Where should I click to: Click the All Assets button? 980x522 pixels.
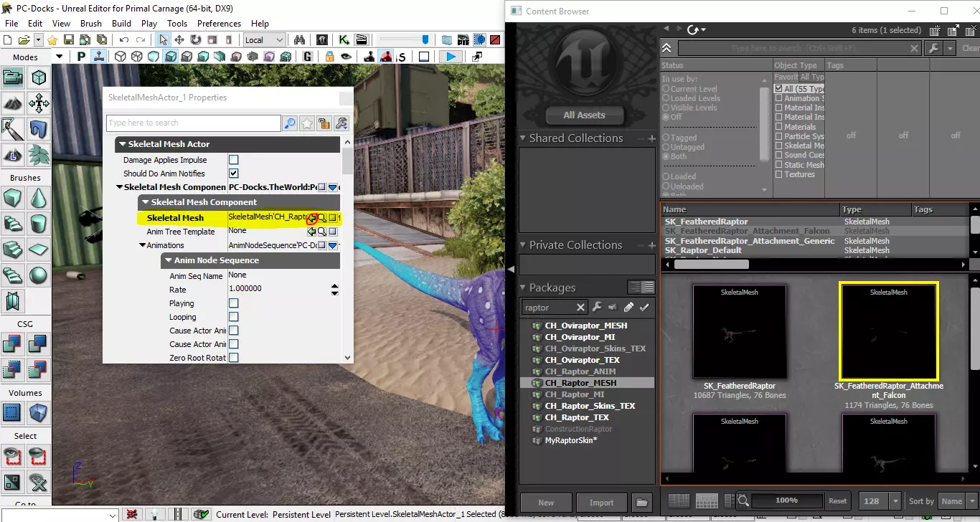click(x=584, y=115)
